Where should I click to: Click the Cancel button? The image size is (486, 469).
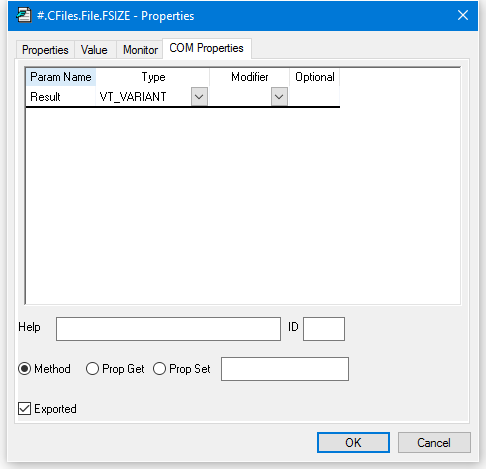434,443
